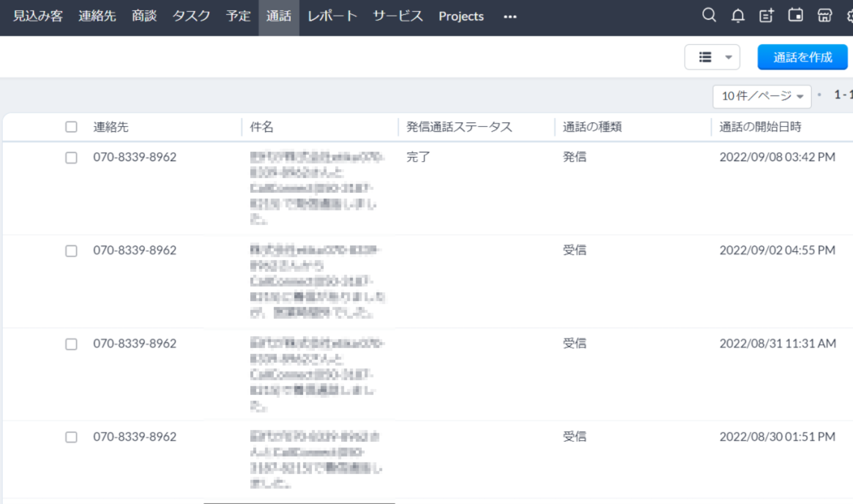Open the marketplace store icon
The image size is (853, 504).
tap(824, 15)
